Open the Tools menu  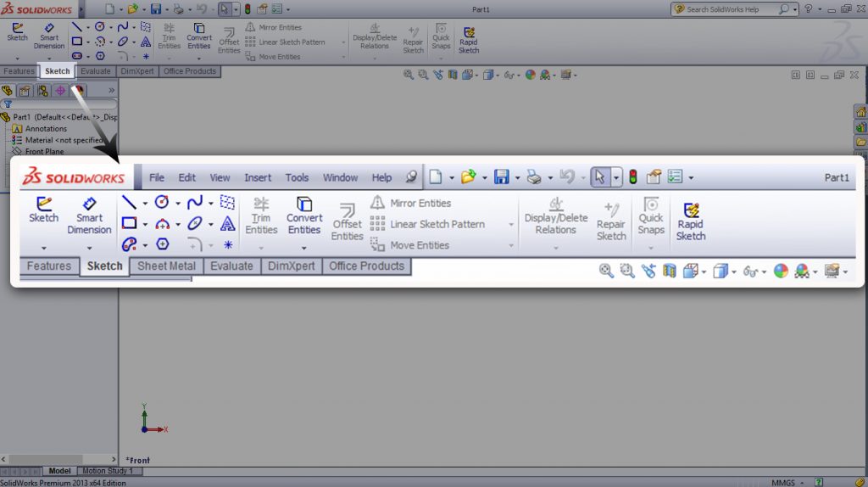pyautogui.click(x=297, y=177)
